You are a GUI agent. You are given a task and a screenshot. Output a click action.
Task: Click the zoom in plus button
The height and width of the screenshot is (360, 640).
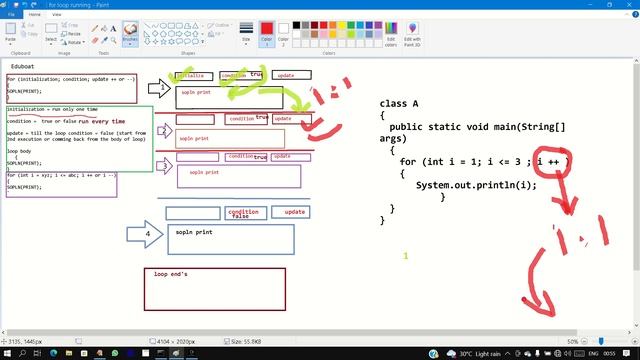[635, 341]
